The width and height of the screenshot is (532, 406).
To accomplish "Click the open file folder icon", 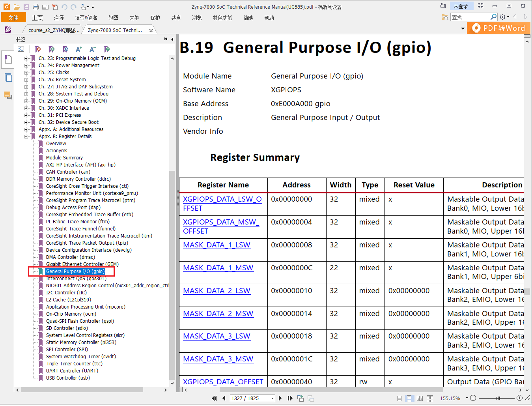I will tap(17, 7).
